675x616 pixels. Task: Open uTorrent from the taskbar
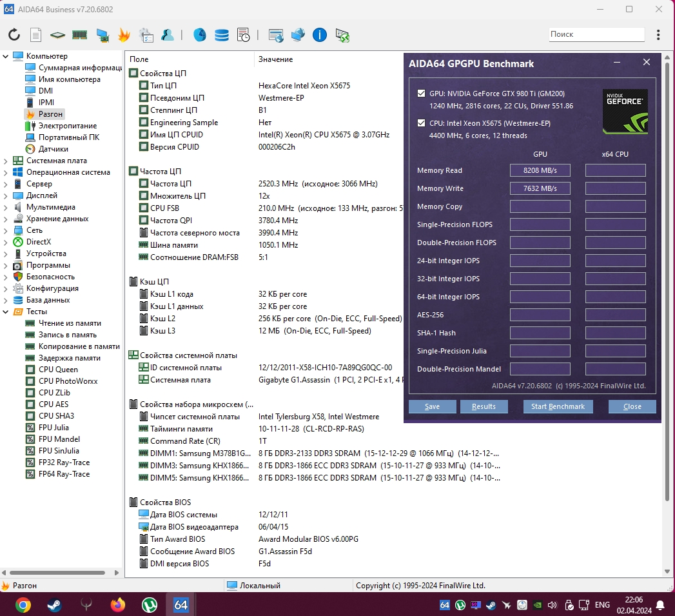[150, 605]
